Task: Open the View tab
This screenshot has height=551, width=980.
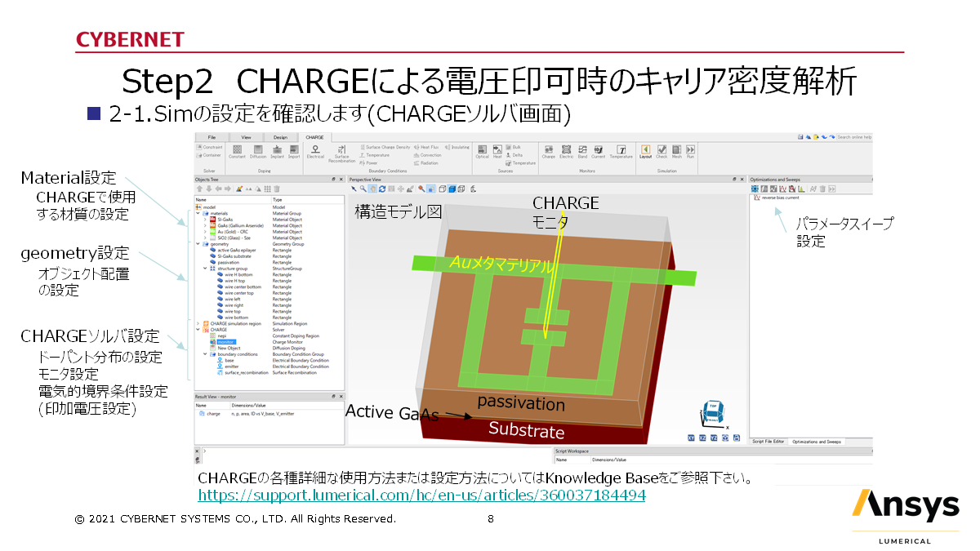Action: coord(246,137)
